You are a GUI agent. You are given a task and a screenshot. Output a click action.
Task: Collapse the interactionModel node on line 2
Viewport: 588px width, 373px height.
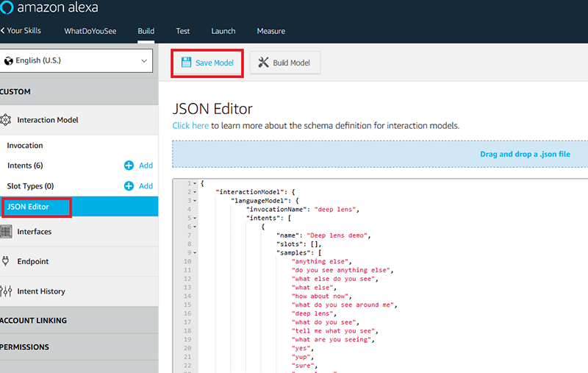[193, 191]
